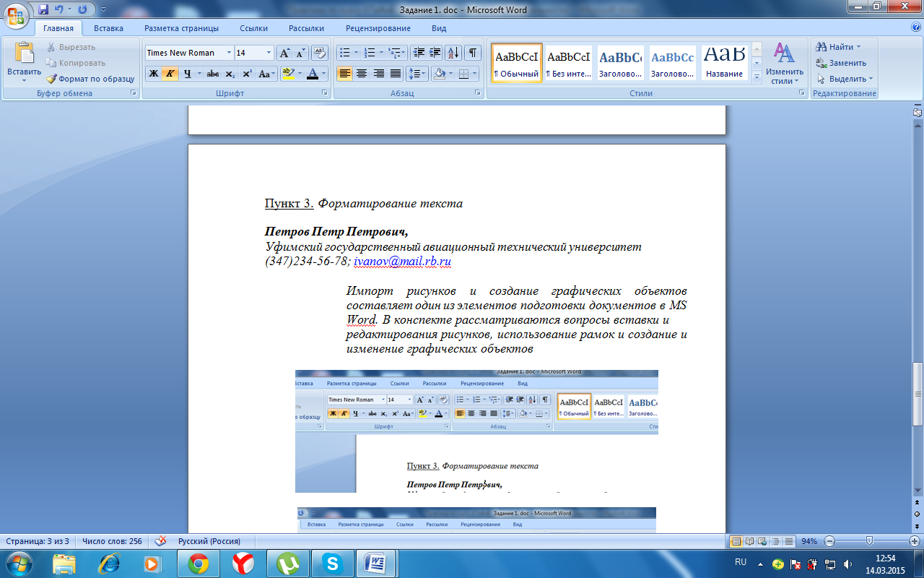Viewport: 924px width, 578px height.
Task: Increase font size with grow font icon
Action: (285, 53)
